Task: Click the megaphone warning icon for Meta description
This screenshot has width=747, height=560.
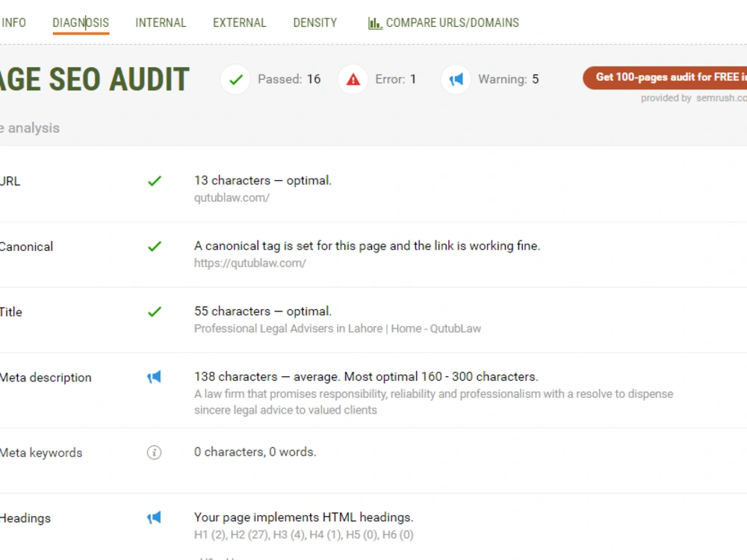Action: (154, 377)
